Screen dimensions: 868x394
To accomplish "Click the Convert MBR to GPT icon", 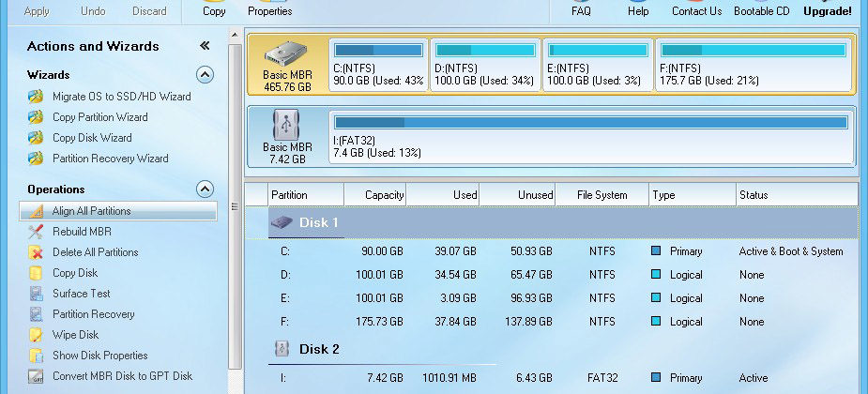I will pos(36,376).
